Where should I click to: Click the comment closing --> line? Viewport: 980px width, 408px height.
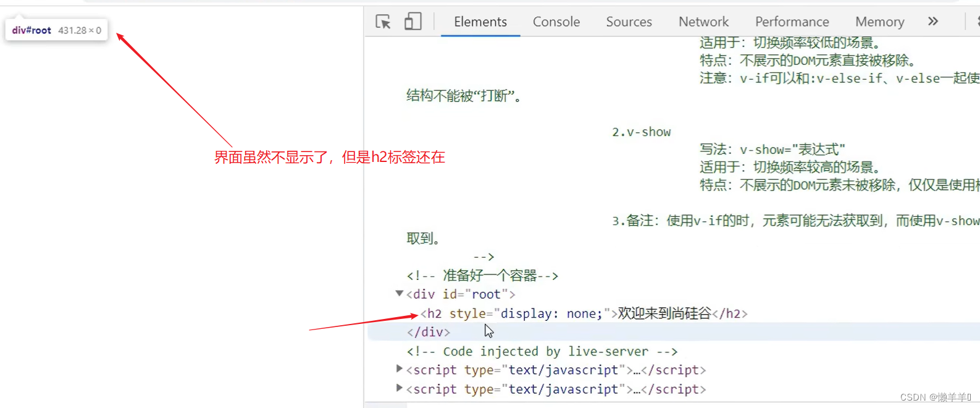[484, 257]
